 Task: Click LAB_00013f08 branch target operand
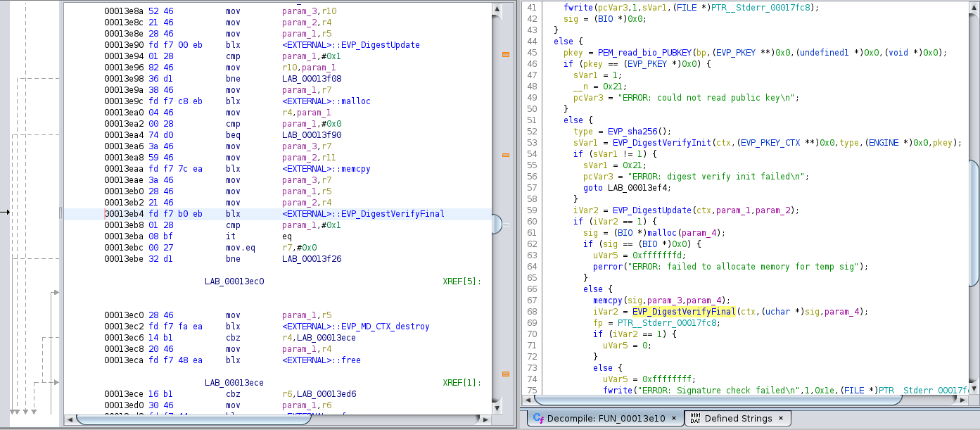(x=312, y=79)
